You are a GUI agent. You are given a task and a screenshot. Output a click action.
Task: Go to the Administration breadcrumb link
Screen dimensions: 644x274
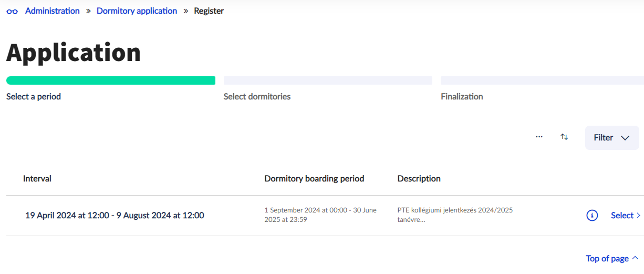pyautogui.click(x=53, y=11)
